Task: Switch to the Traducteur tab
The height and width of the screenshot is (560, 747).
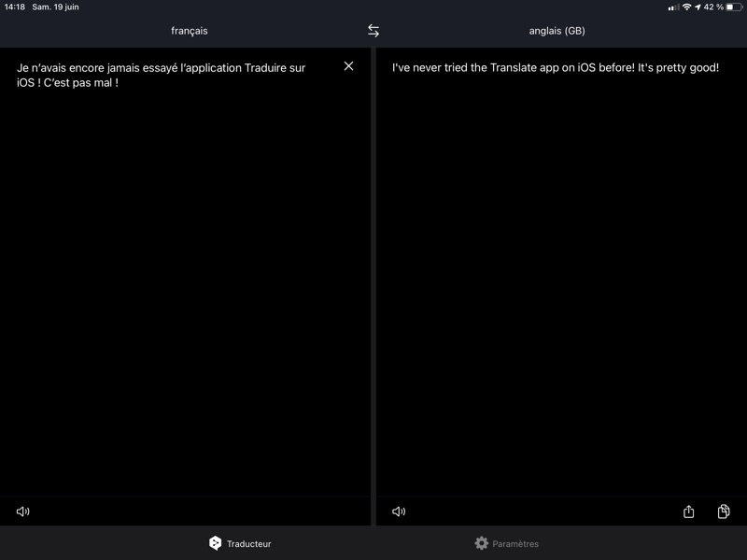Action: [240, 543]
